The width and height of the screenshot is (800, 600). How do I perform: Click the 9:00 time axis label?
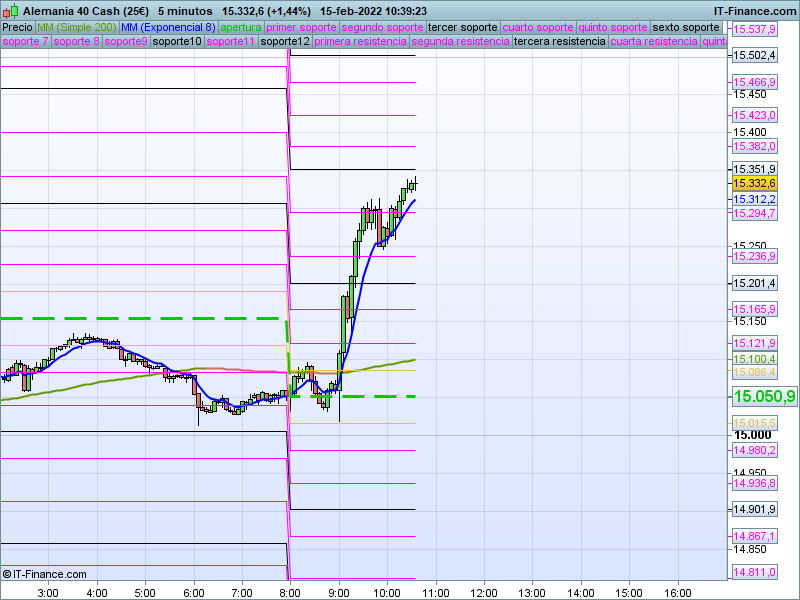pyautogui.click(x=339, y=593)
